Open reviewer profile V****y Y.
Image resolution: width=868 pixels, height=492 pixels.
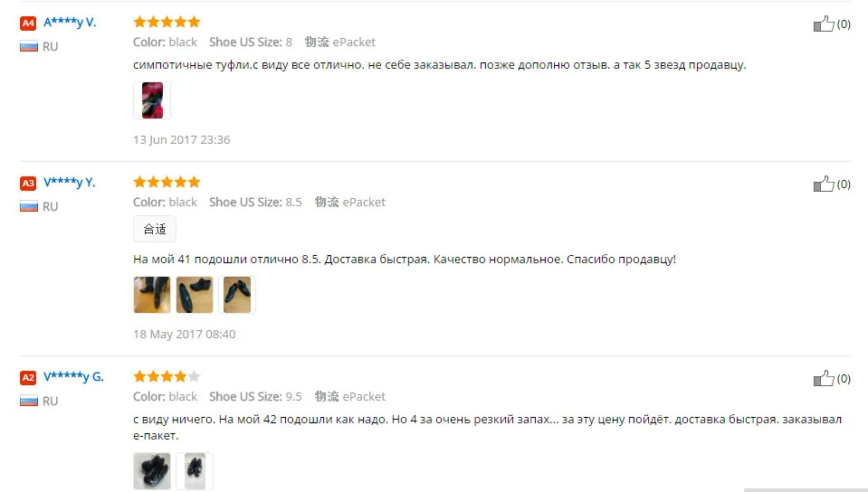tap(70, 182)
